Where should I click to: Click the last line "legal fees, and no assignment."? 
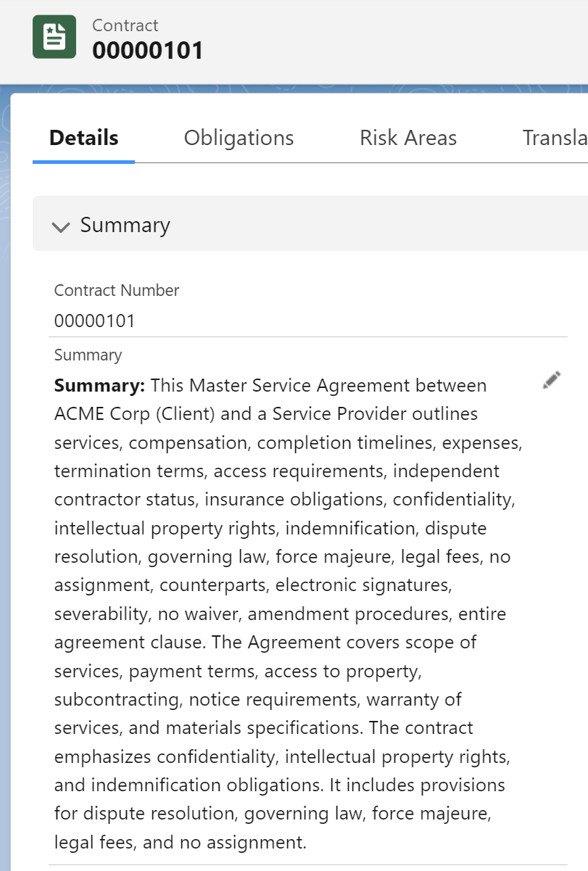pos(181,842)
